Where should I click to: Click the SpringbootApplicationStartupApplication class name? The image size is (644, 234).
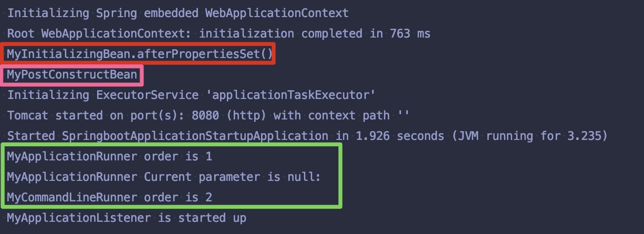(x=195, y=136)
